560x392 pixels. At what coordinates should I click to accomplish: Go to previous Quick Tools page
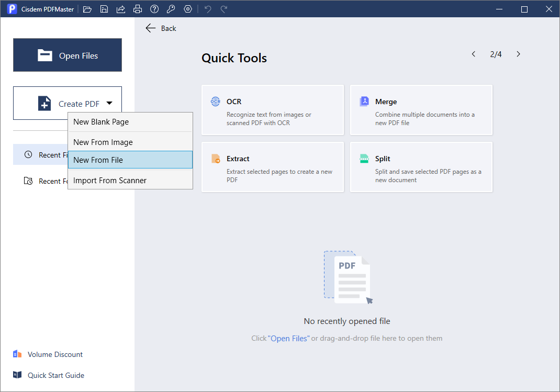pos(474,54)
